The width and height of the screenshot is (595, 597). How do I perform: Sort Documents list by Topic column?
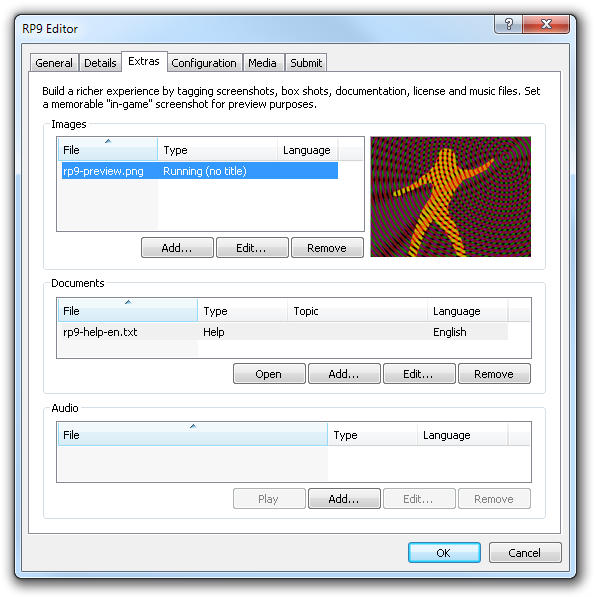coord(357,311)
